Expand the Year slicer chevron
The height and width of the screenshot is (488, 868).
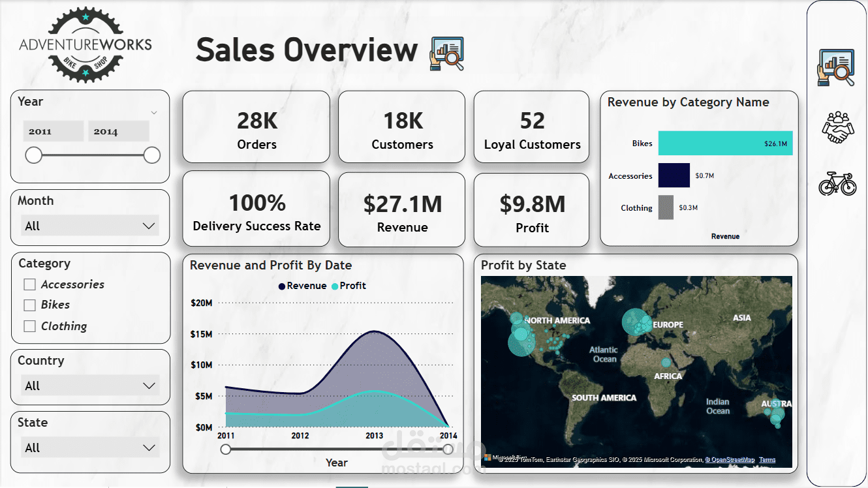tap(154, 113)
